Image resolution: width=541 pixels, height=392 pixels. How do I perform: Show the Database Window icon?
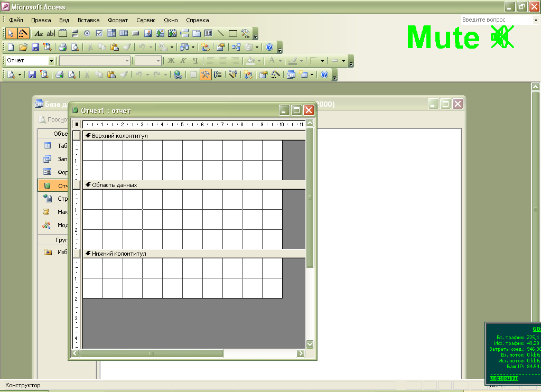291,74
